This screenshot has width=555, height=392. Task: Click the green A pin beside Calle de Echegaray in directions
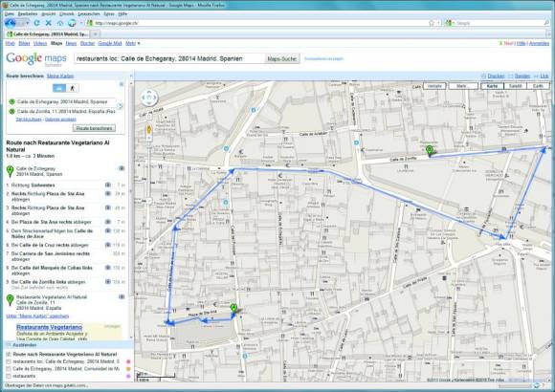[10, 171]
